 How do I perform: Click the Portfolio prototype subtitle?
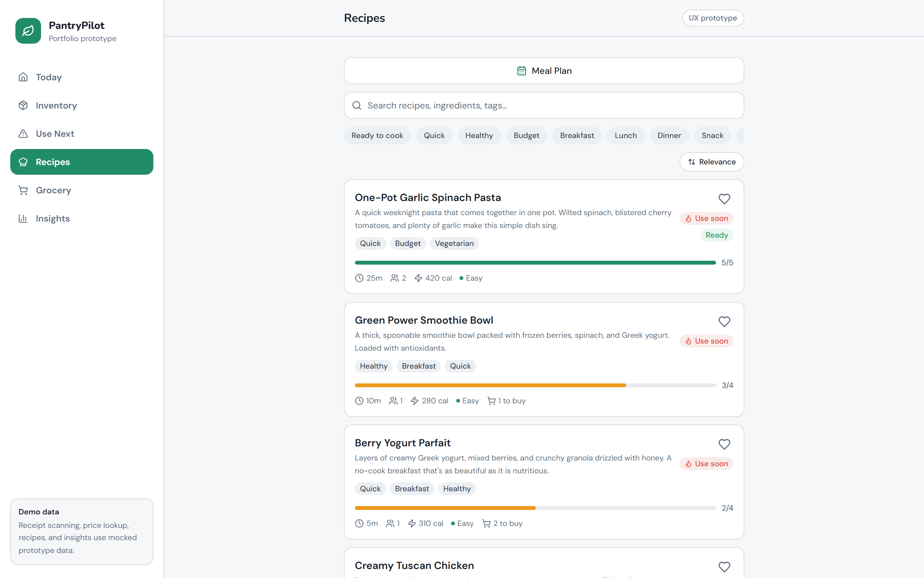click(x=82, y=39)
